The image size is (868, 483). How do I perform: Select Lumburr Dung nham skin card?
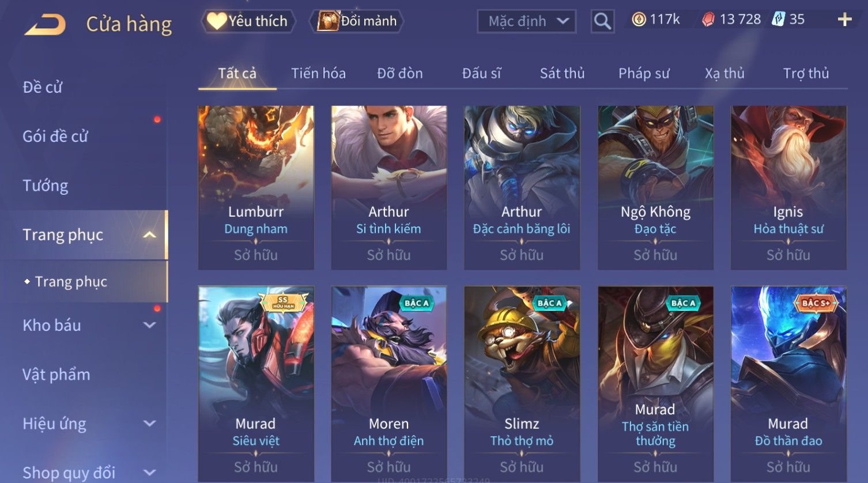(x=256, y=187)
